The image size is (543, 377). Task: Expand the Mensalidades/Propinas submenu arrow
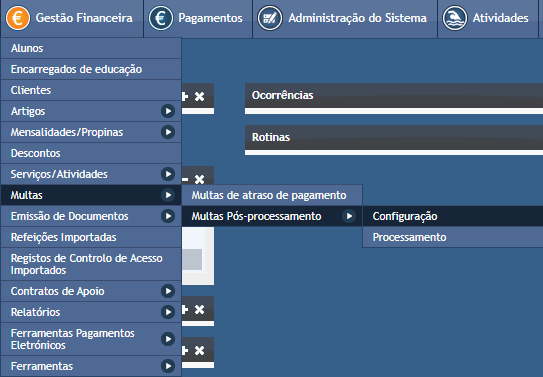click(x=168, y=132)
